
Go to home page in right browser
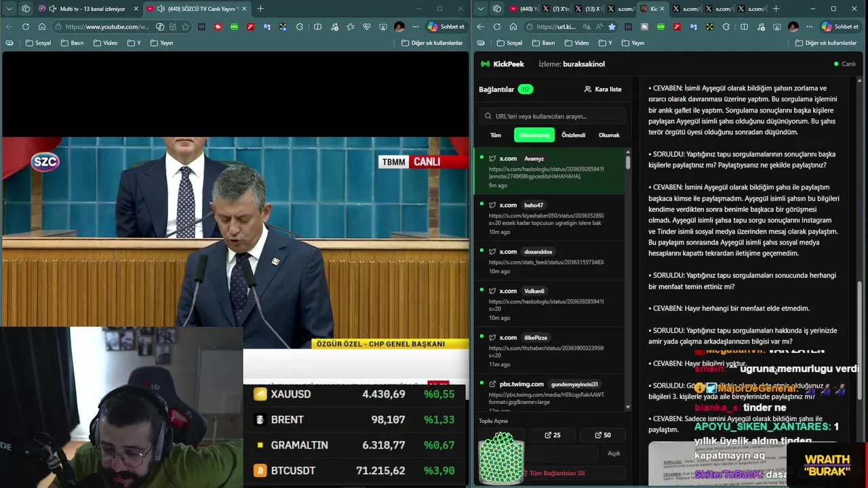[x=513, y=26]
